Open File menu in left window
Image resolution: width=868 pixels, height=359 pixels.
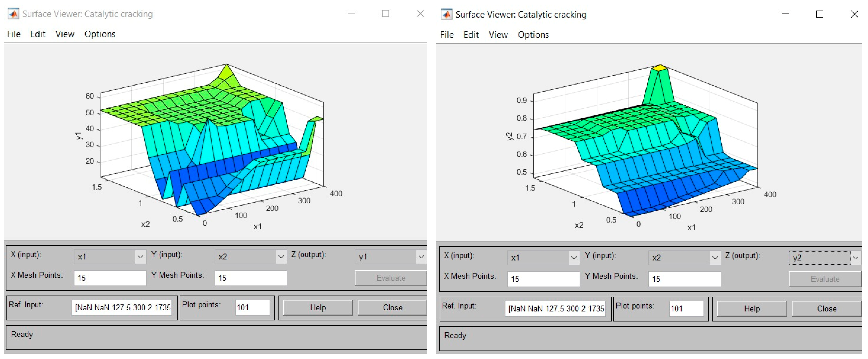[x=14, y=34]
